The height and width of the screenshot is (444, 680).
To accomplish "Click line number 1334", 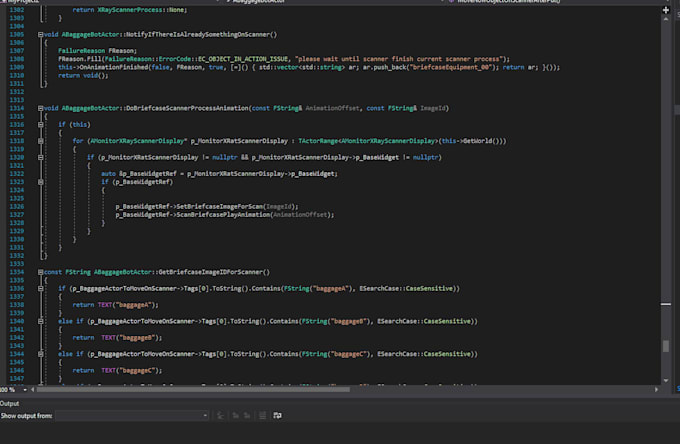I will pos(16,272).
